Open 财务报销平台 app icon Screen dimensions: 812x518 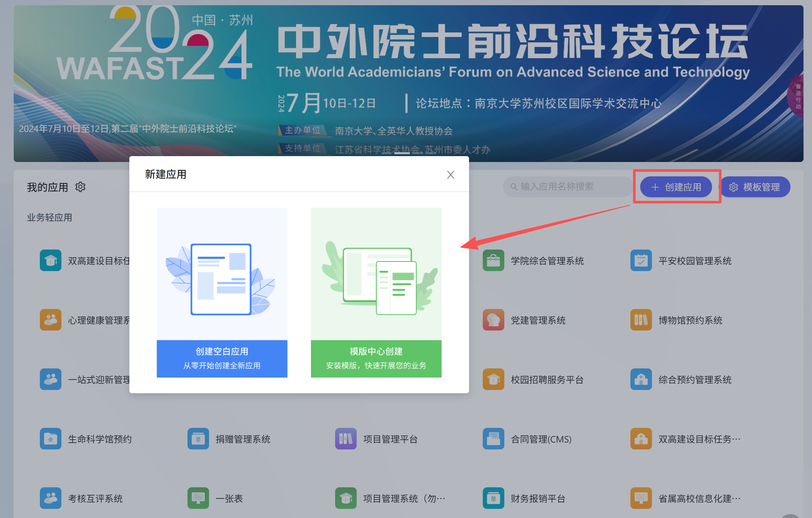pos(493,498)
